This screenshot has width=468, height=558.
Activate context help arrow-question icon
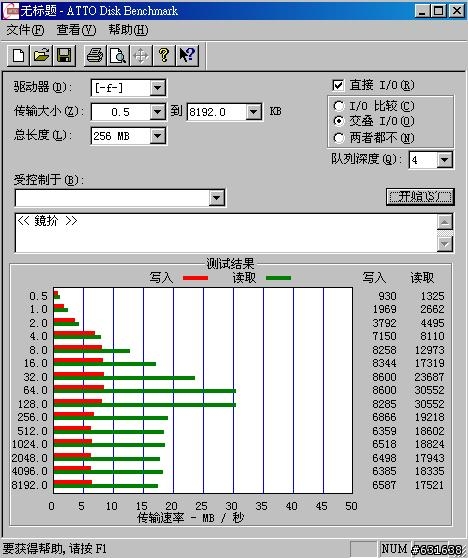point(187,56)
